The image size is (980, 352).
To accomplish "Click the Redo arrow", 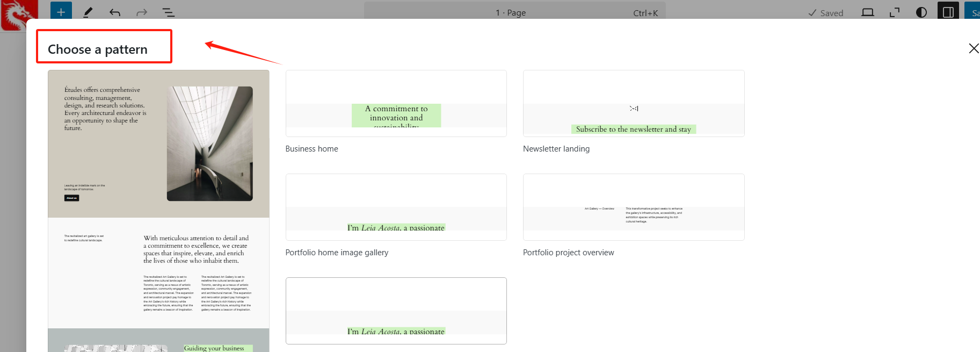I will 142,12.
